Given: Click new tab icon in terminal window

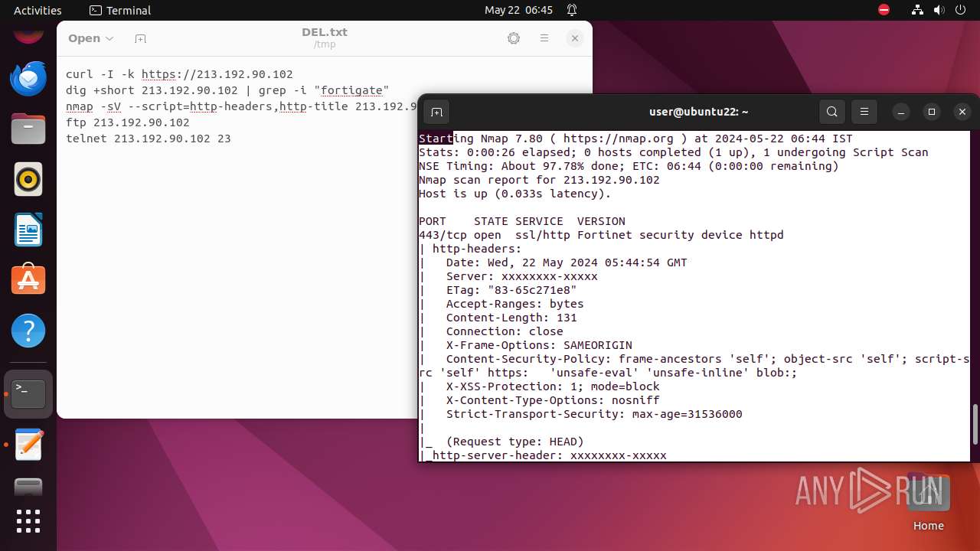Looking at the screenshot, I should click(436, 112).
